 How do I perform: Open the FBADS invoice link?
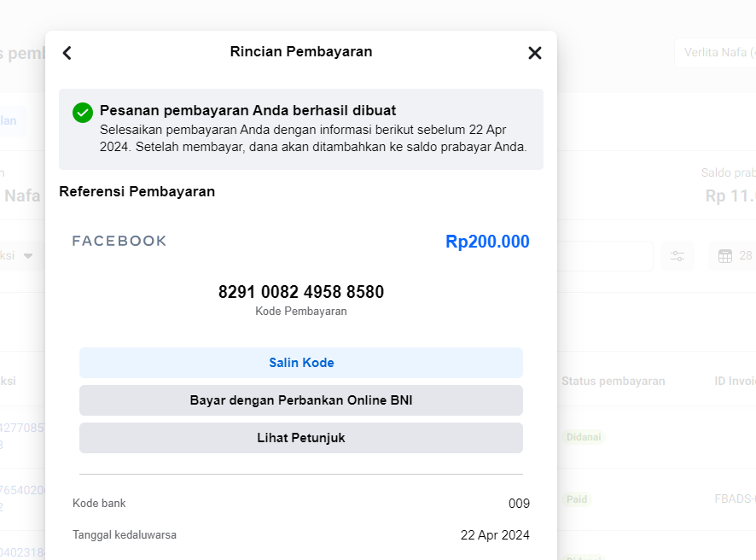click(735, 499)
